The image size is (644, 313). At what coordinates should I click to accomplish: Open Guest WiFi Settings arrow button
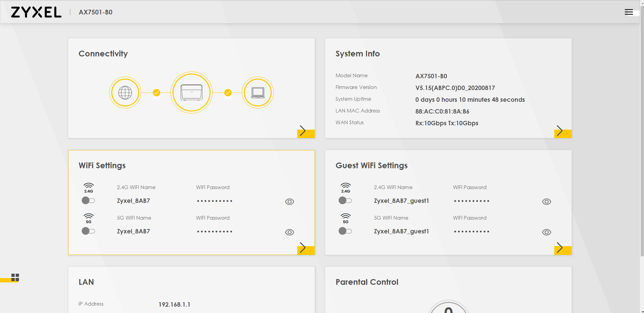pyautogui.click(x=563, y=248)
